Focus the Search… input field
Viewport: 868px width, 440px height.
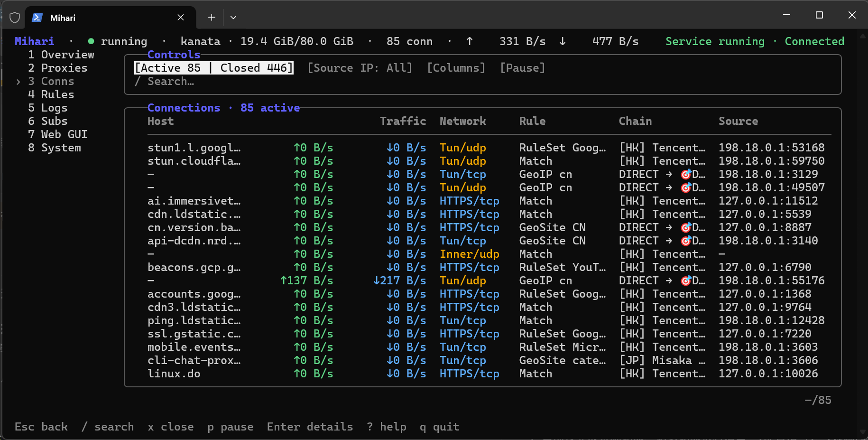(x=483, y=81)
